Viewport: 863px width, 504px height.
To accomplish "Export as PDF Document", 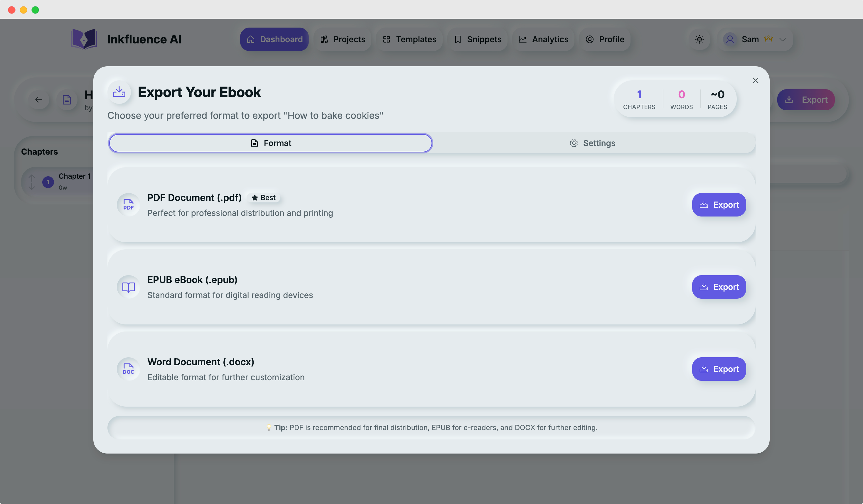I will pos(719,204).
